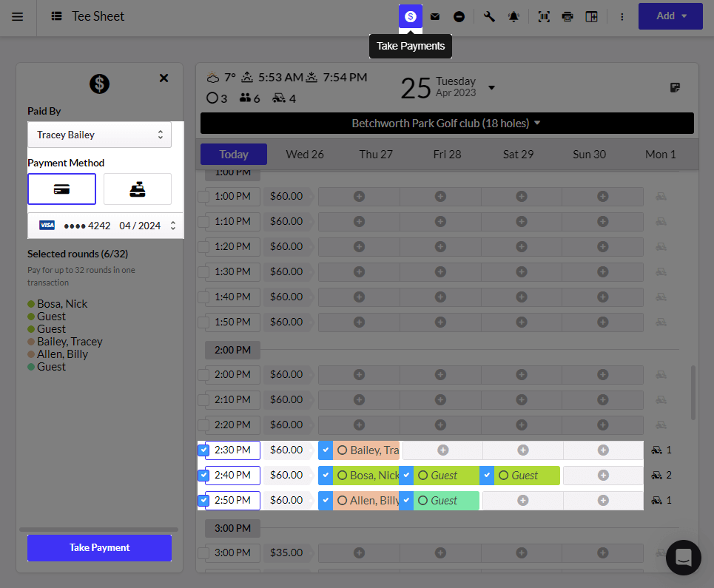Viewport: 714px width, 588px height.
Task: Click the printer icon
Action: (568, 17)
